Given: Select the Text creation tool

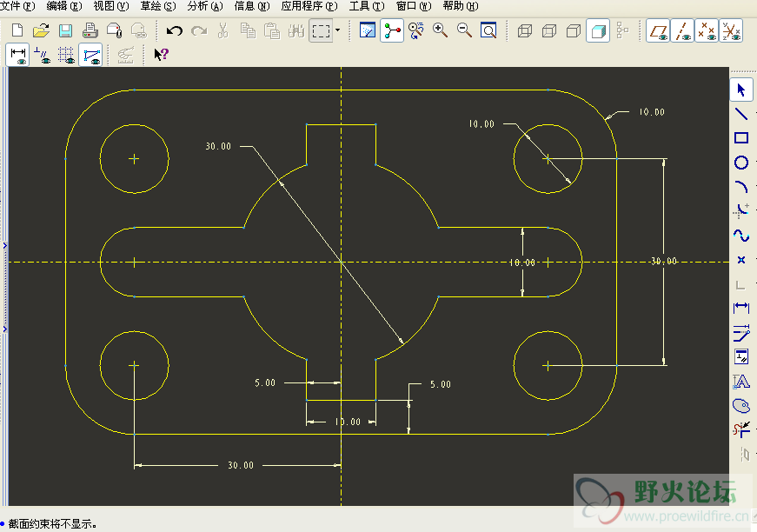Looking at the screenshot, I should point(741,382).
